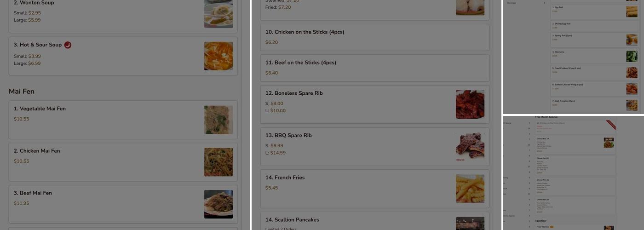
Task: Open the Chicken on the Sticks item
Action: click(374, 37)
